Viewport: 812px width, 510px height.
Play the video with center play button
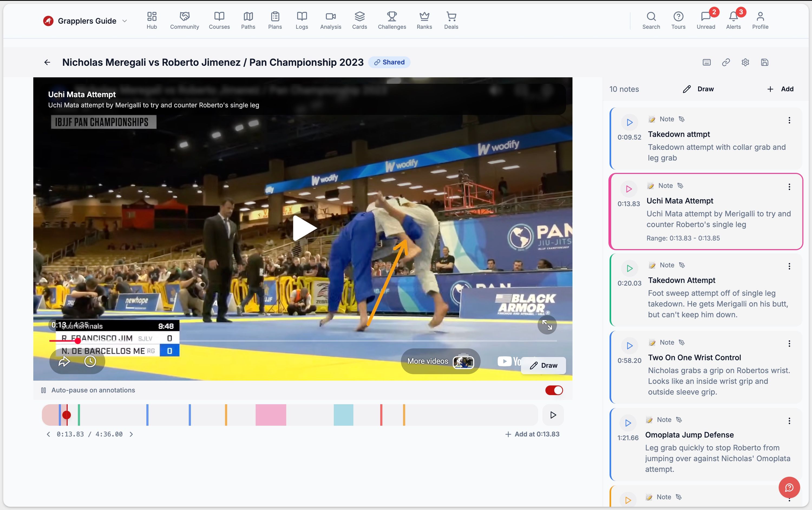(x=304, y=228)
